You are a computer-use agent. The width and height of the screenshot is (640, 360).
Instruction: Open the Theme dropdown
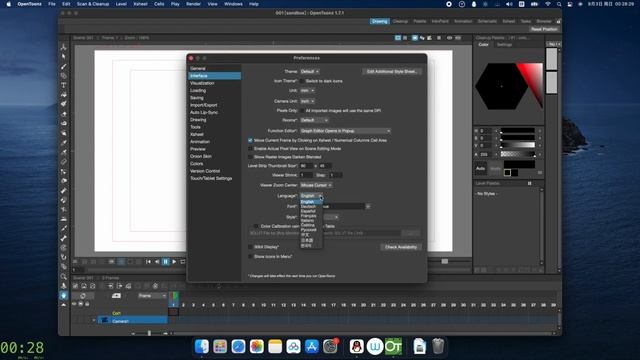click(310, 71)
